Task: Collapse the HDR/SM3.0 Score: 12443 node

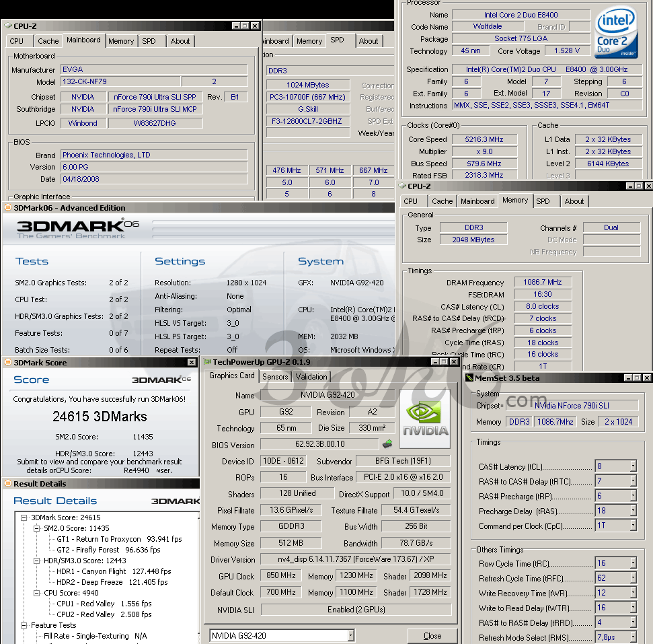Action: point(36,561)
